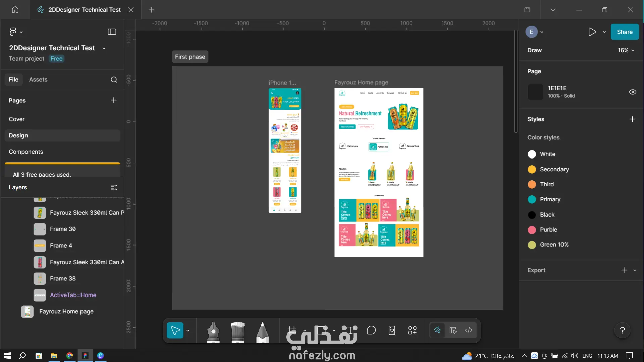
Task: Select the Comment tool
Action: coord(371,330)
